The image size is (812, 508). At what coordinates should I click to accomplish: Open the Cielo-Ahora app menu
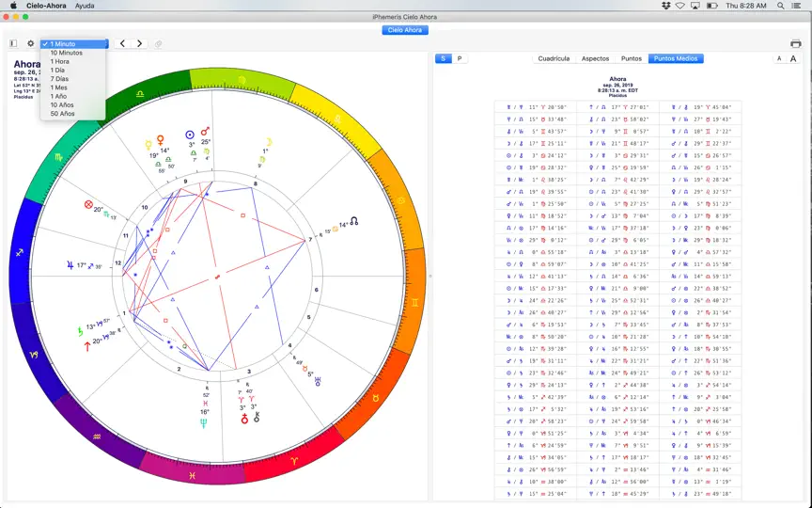click(46, 6)
